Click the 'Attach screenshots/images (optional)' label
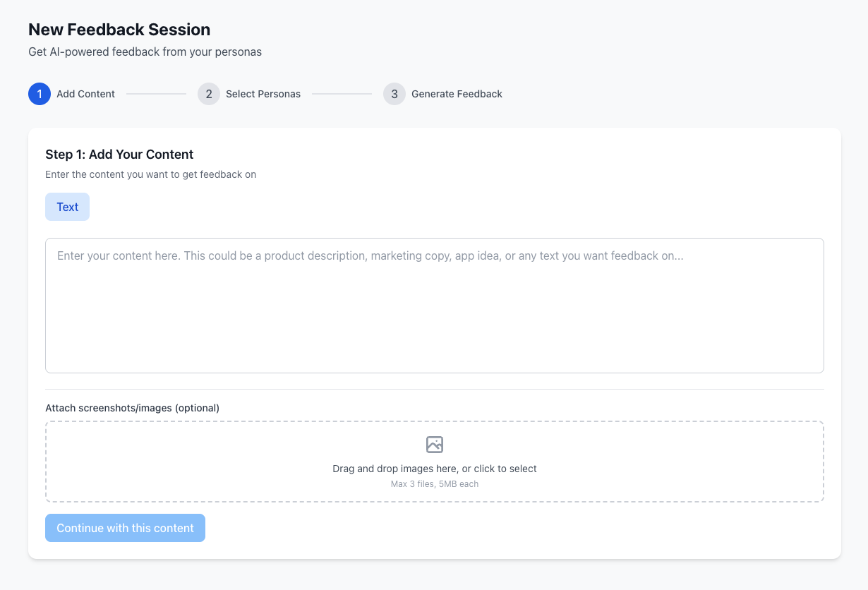Screen dimensions: 868x590 [x=133, y=408]
